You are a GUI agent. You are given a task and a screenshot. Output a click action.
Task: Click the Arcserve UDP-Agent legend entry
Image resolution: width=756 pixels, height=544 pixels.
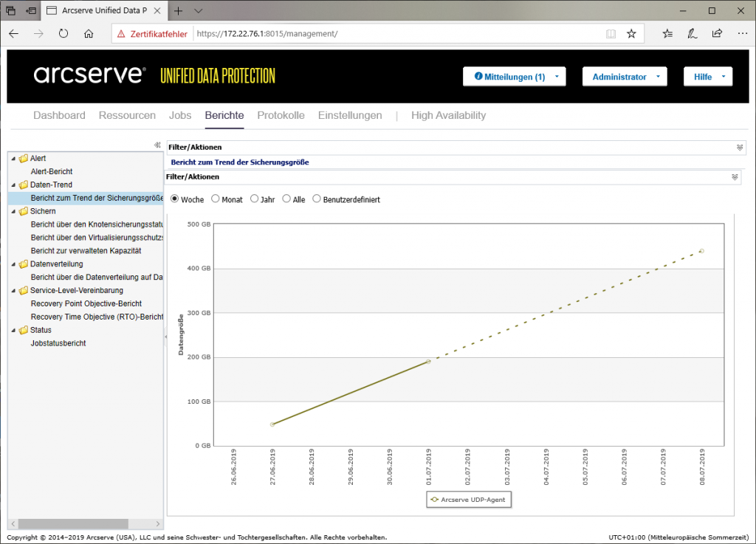click(x=470, y=500)
